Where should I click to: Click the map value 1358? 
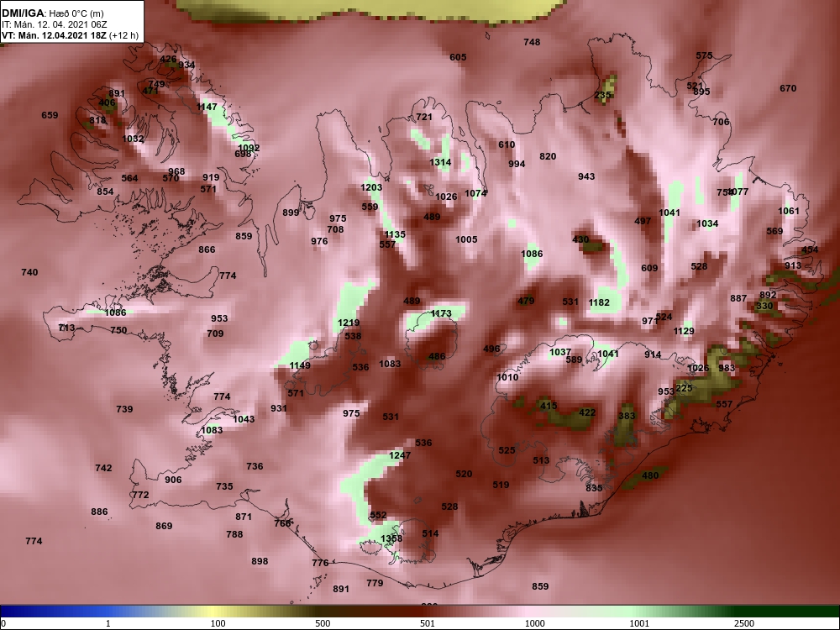pos(391,538)
